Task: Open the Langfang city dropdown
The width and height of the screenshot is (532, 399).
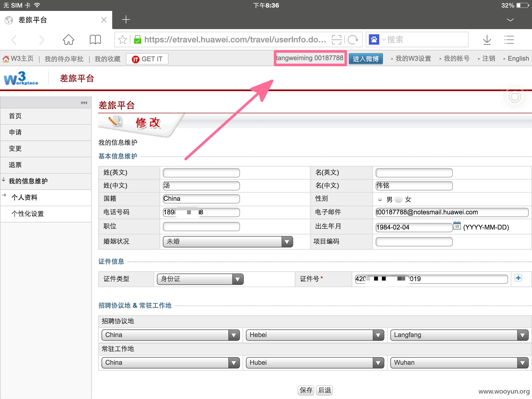Action: [x=459, y=335]
